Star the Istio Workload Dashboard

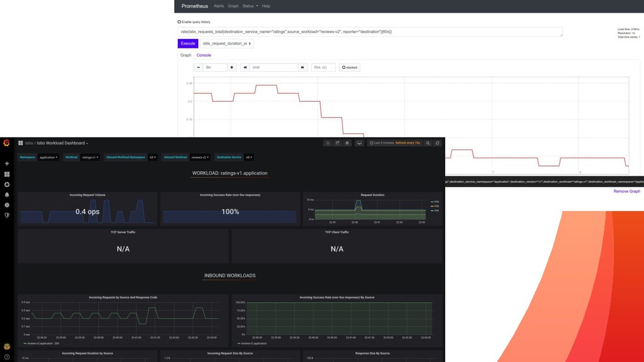coord(328,143)
